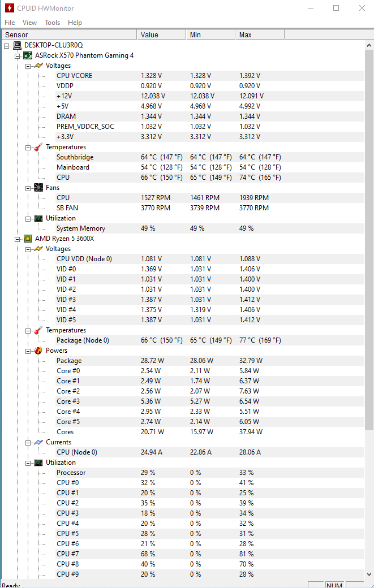Click the HWMonitor lightning bolt app icon

(9, 8)
